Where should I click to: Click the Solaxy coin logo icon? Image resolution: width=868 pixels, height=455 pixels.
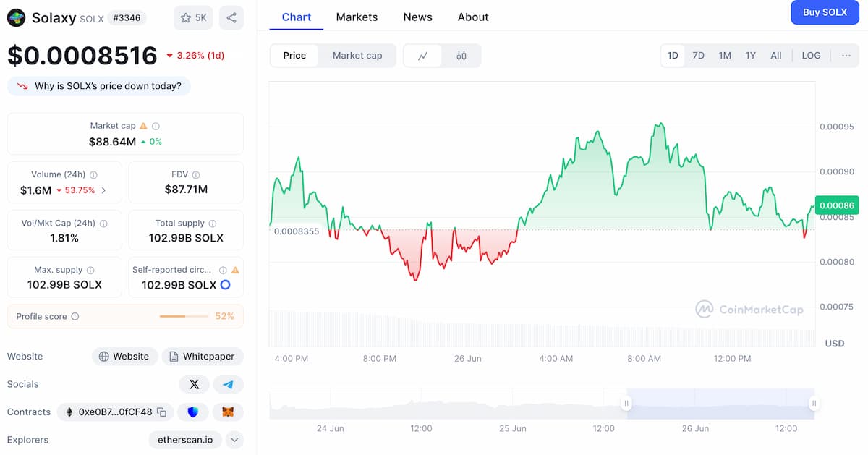coord(16,17)
